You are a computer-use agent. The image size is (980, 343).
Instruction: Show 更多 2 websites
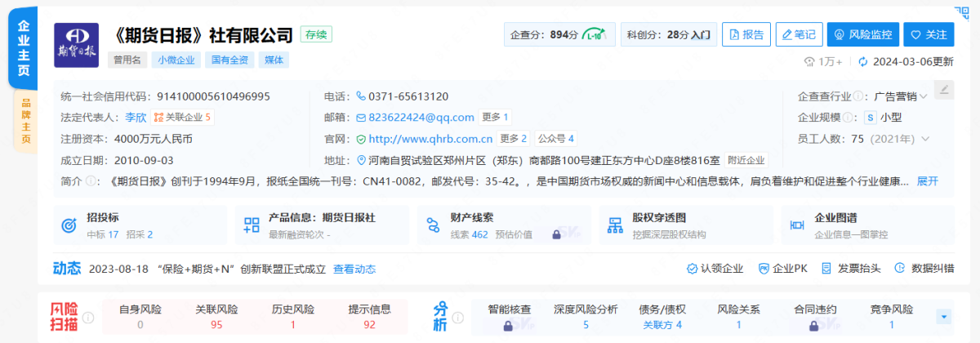click(514, 139)
